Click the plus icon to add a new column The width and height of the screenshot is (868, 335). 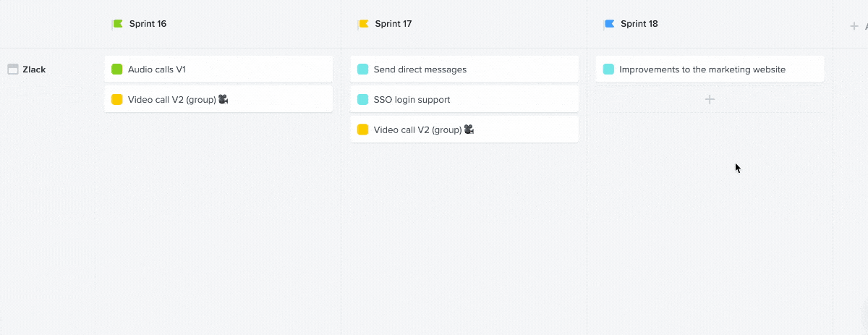[x=854, y=26]
